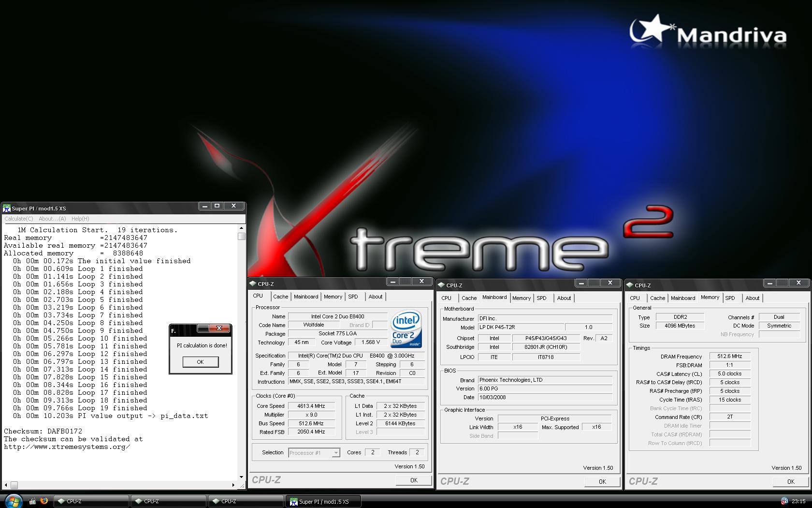Click title icon of CPU-Z window showing Motherboard
The height and width of the screenshot is (508, 812).
(x=441, y=285)
